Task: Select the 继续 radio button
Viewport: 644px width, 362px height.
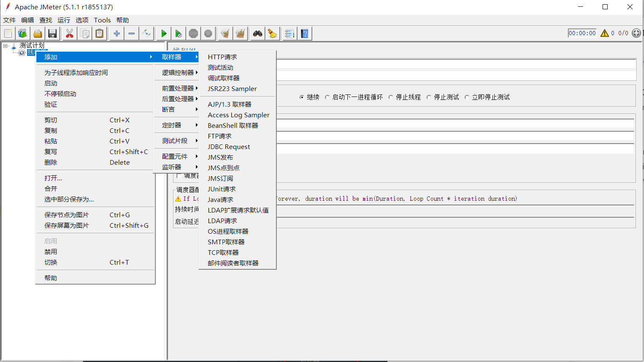Action: pos(309,97)
